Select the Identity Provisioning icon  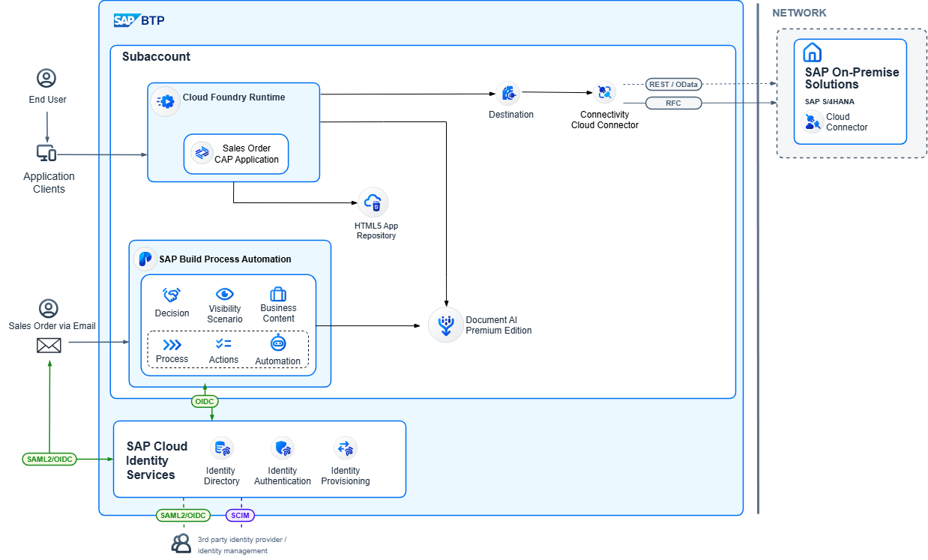(345, 448)
